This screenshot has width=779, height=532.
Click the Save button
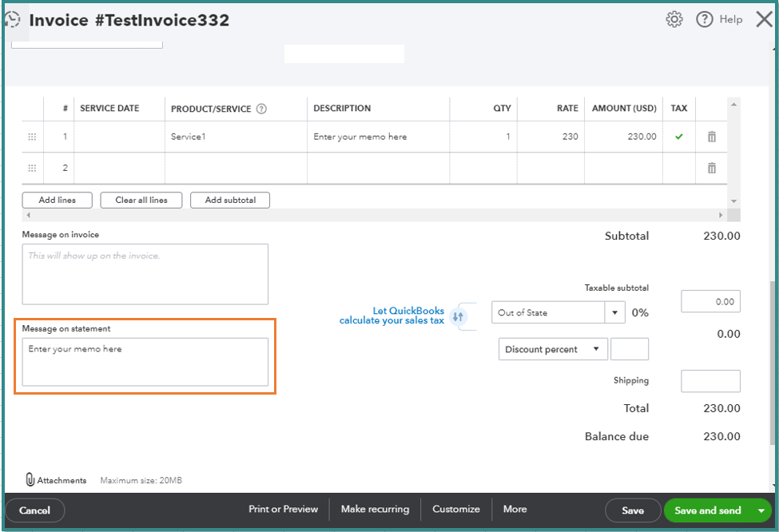coord(633,510)
